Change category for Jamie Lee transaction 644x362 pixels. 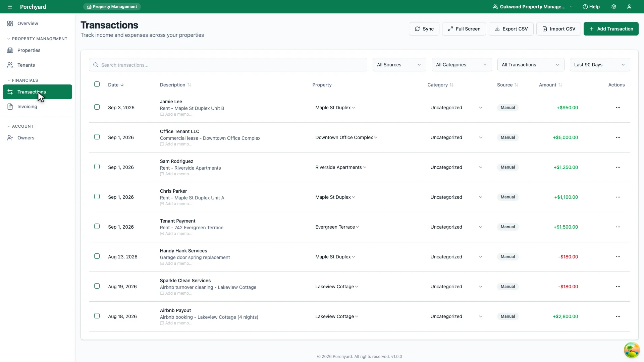(456, 108)
